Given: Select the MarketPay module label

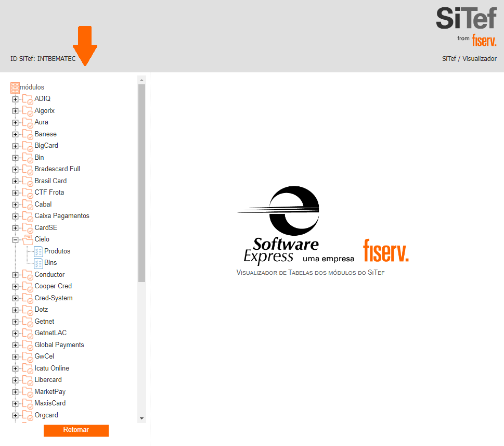Looking at the screenshot, I should pos(50,392).
